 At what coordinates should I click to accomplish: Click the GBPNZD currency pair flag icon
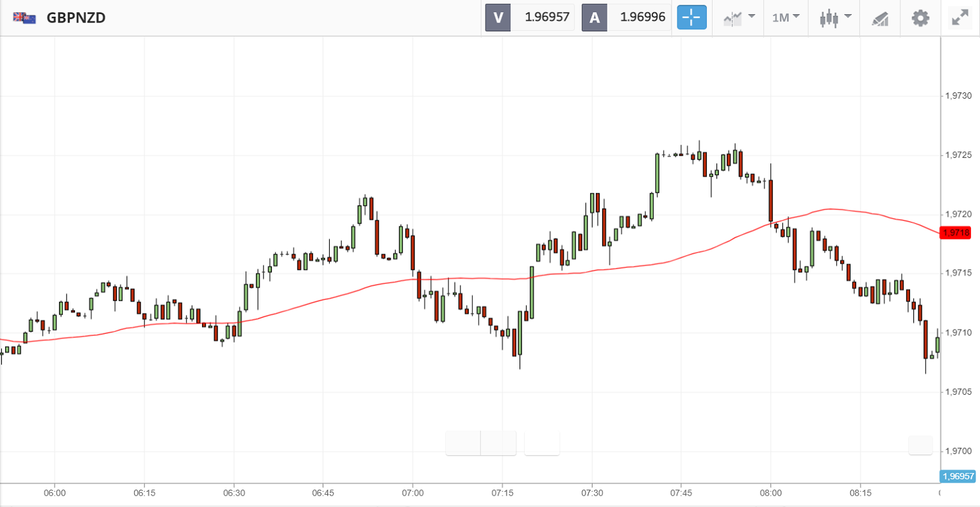pyautogui.click(x=24, y=18)
